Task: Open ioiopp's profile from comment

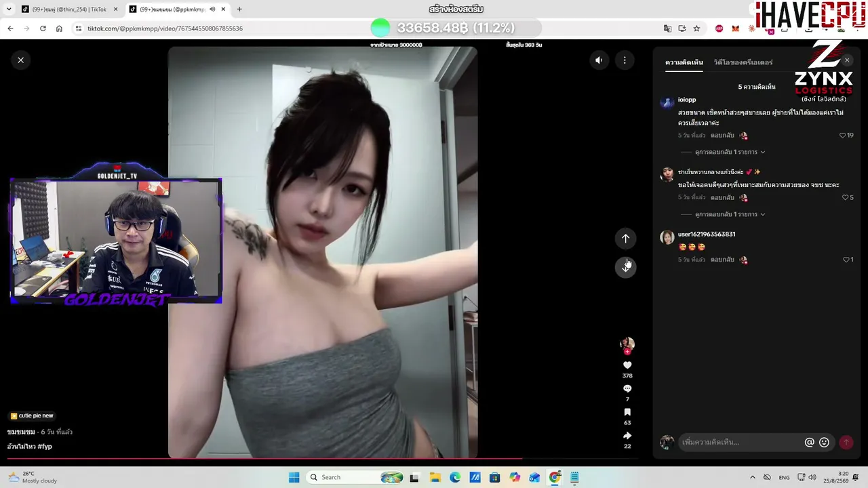Action: [687, 100]
